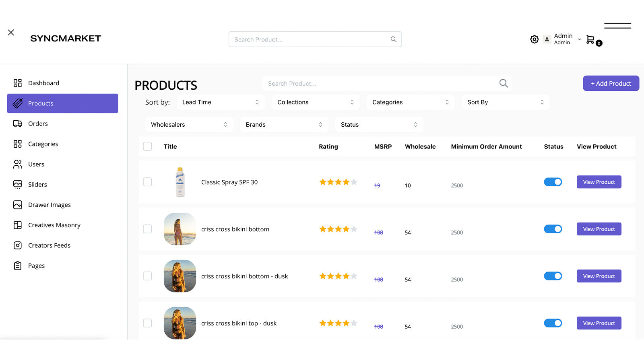Toggle the status switch for criss cross bikini bottom
The height and width of the screenshot is (362, 644).
coord(553,229)
